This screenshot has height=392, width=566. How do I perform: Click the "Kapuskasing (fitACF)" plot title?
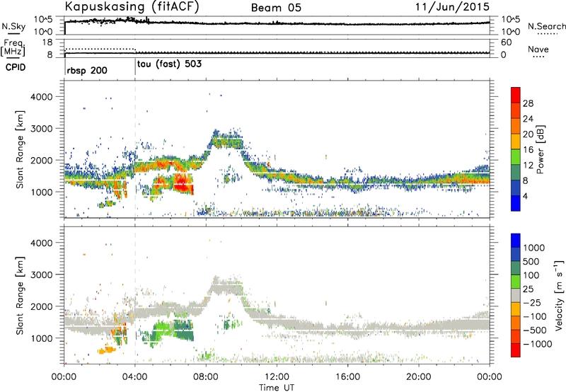[x=132, y=6]
